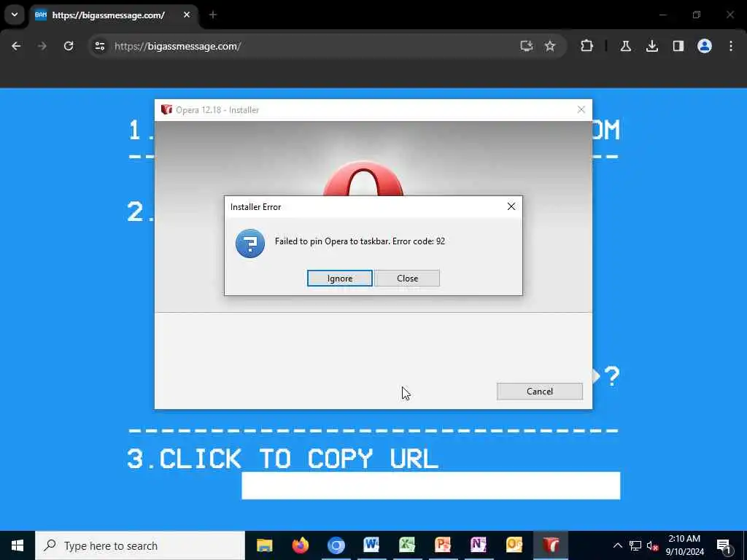The height and width of the screenshot is (560, 747).
Task: Open network status tray icon
Action: click(x=635, y=545)
